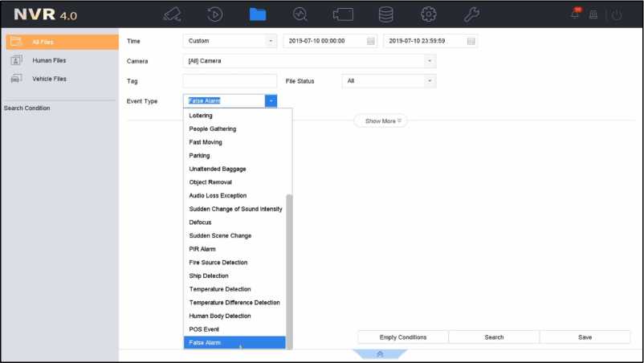
Task: Choose Fire Source Detection from the list
Action: [x=218, y=263]
